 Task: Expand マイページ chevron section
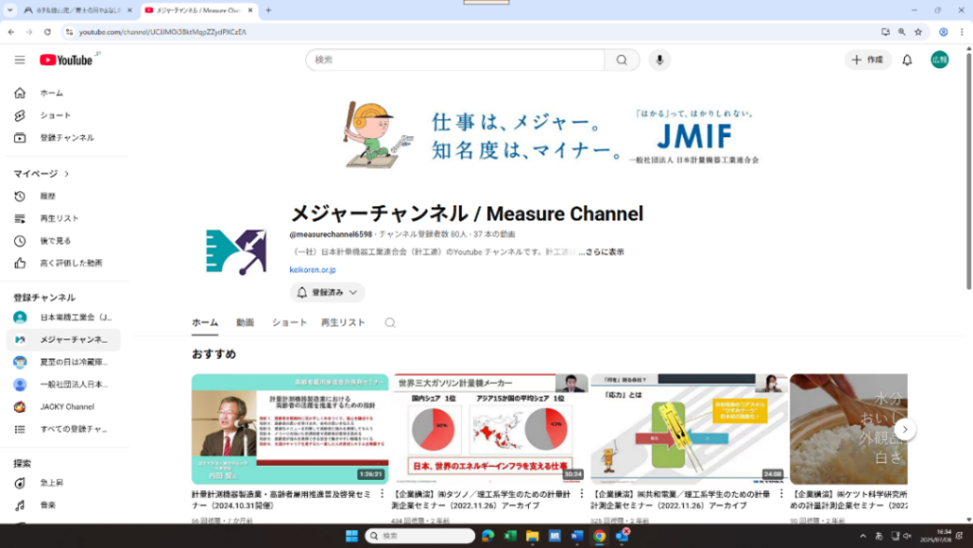point(66,174)
